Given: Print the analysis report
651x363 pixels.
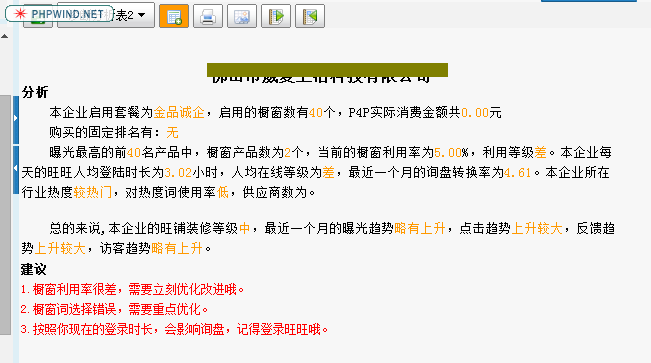Looking at the screenshot, I should (x=208, y=16).
